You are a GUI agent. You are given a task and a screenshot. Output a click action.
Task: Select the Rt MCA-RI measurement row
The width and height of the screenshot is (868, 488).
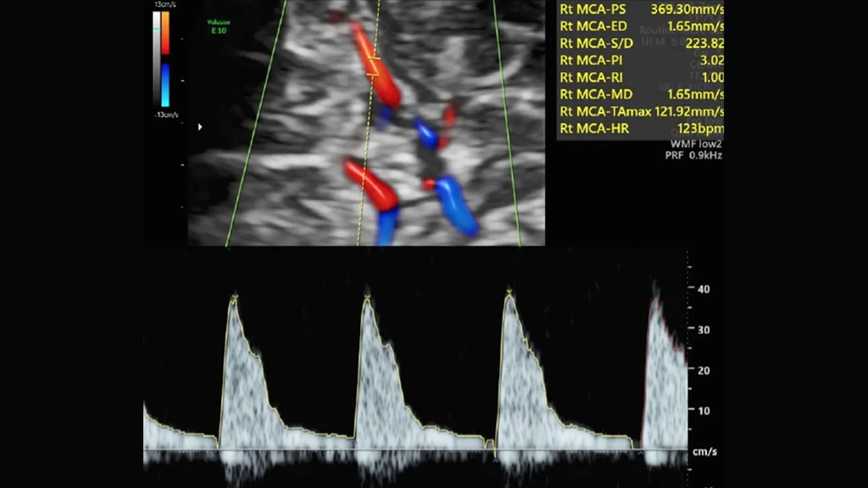[641, 78]
